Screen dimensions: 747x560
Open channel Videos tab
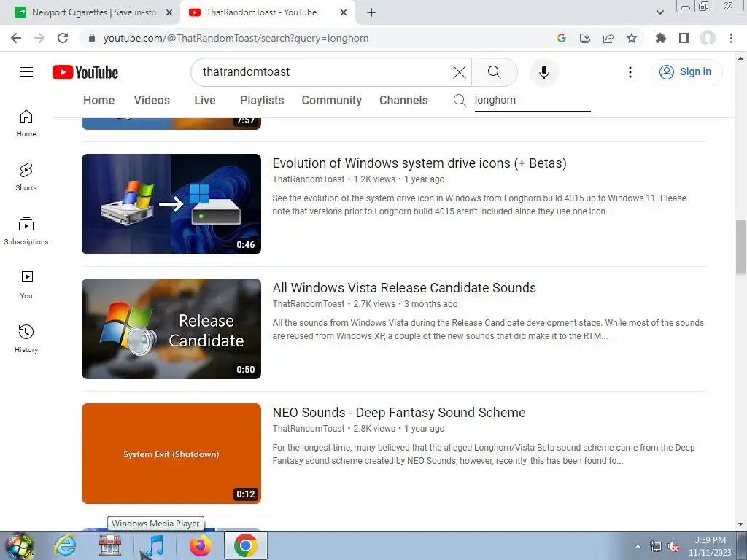point(152,100)
